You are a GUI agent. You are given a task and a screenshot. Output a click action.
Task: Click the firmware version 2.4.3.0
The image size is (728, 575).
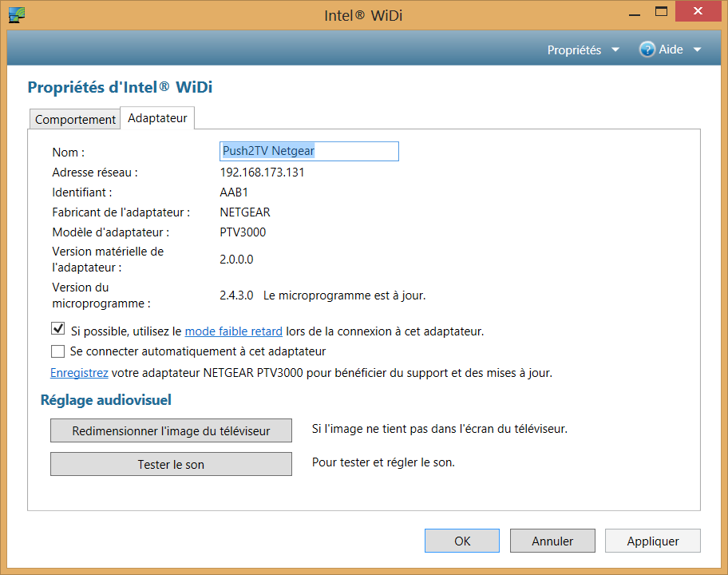[236, 295]
